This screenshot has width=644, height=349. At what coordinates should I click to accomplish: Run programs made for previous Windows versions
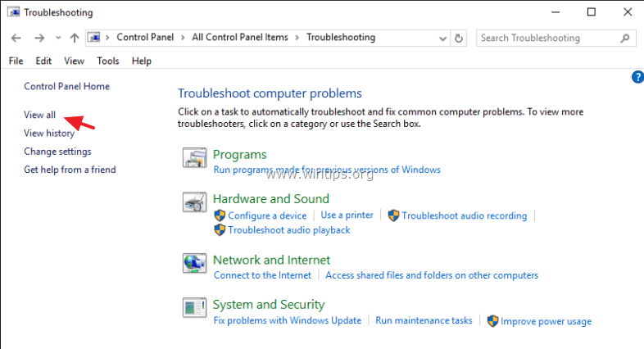pos(327,170)
